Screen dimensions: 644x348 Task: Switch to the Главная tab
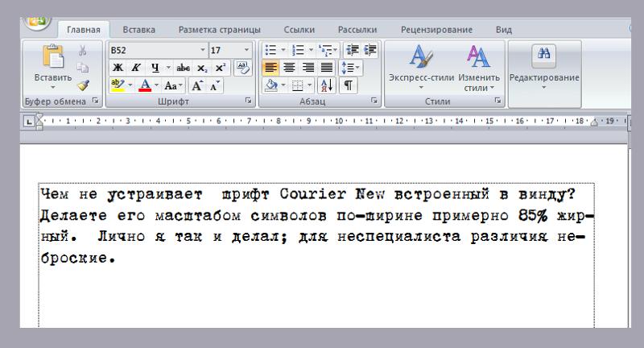tap(84, 30)
